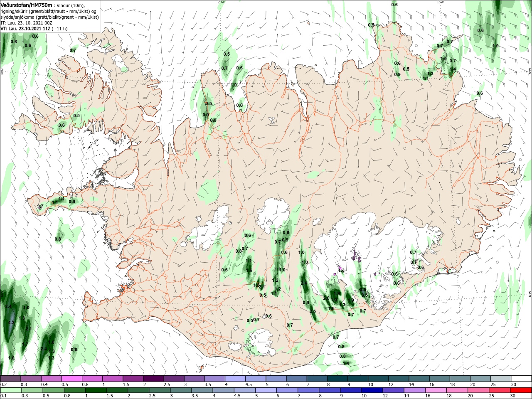Click the violet swatch at rain level 12

coord(393,390)
